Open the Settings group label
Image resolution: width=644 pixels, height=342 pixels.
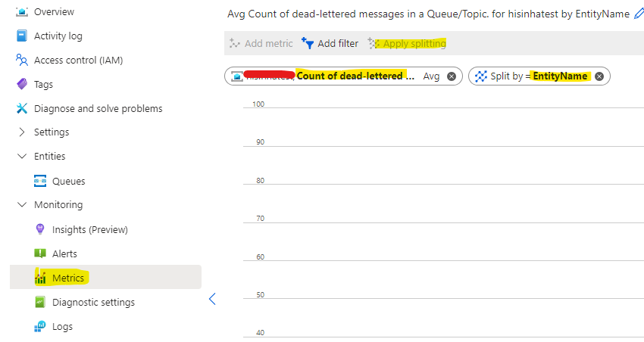[x=52, y=132]
